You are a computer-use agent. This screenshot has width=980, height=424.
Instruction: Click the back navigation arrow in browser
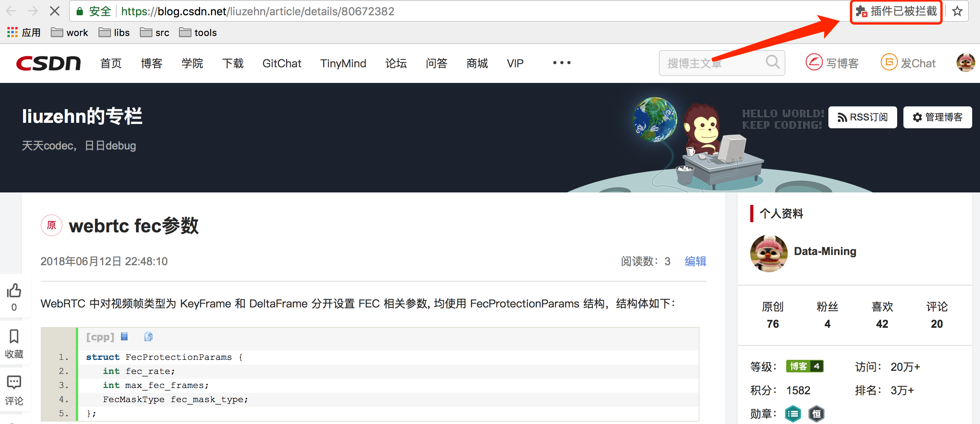pos(12,11)
